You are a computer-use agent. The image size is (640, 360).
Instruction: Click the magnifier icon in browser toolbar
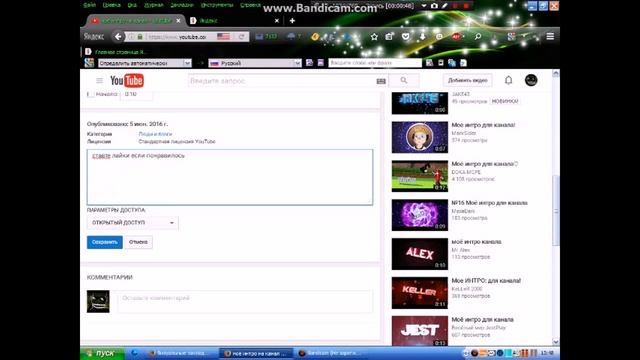[x=478, y=37]
